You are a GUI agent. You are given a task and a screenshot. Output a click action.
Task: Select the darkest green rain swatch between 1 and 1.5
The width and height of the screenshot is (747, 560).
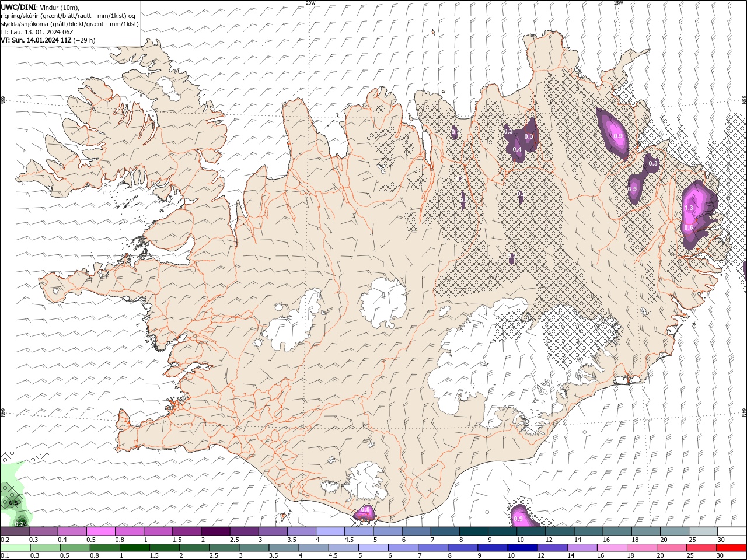(x=134, y=548)
